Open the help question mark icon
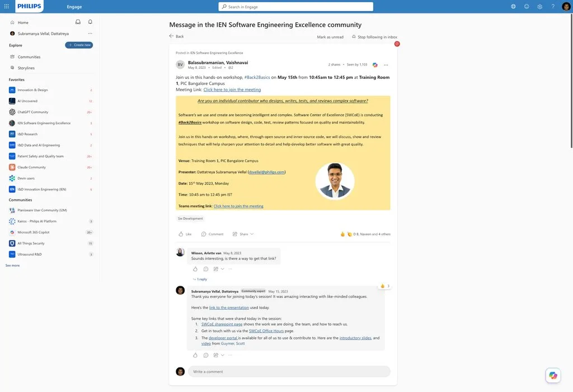 coord(553,6)
